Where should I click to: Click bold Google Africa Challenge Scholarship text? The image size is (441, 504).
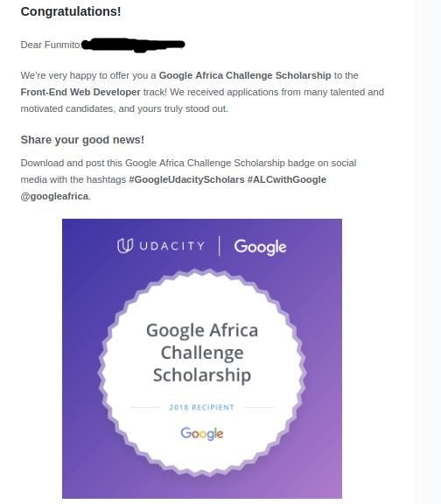(x=245, y=75)
